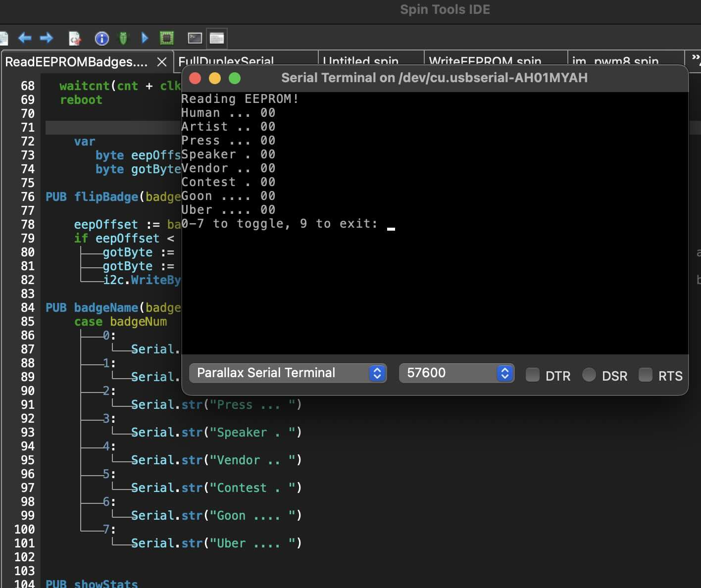Click 'PUB showStats' on line 104
Screen dimensions: 701x588
click(x=92, y=584)
